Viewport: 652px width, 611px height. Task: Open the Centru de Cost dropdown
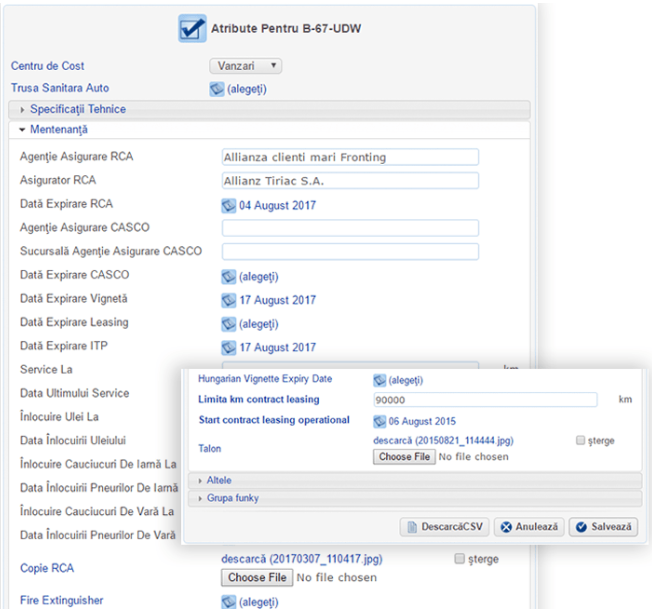(x=245, y=66)
